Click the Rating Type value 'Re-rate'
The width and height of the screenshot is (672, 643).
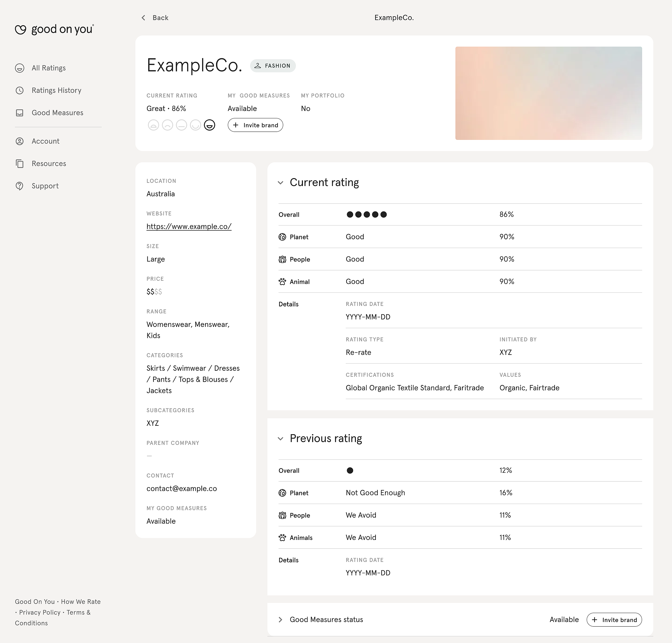click(358, 353)
